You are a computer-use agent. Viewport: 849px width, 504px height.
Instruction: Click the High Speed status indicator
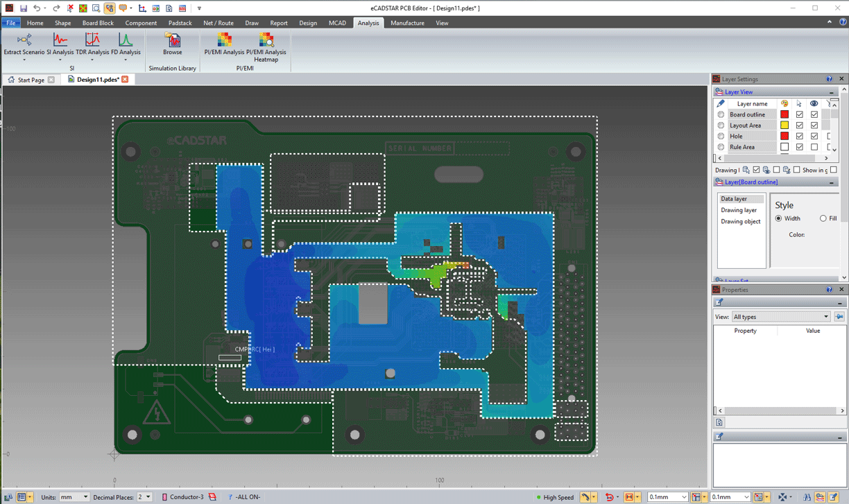(x=555, y=497)
